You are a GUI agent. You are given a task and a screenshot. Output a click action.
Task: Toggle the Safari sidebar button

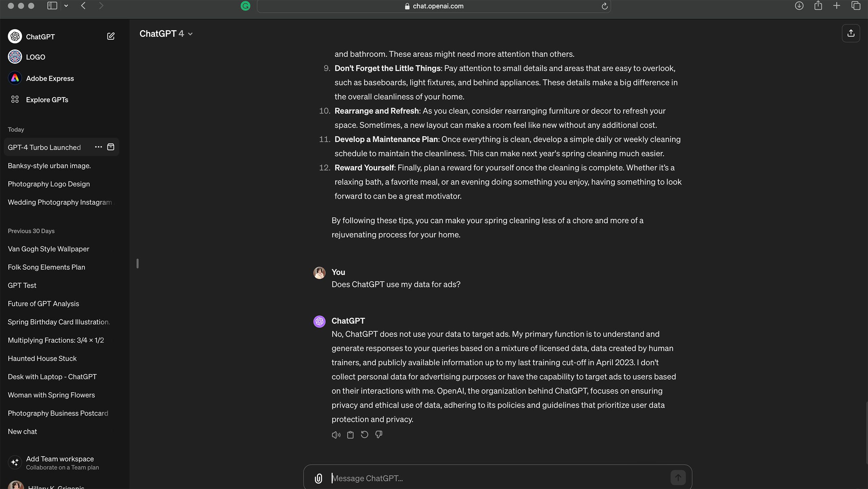click(x=52, y=6)
